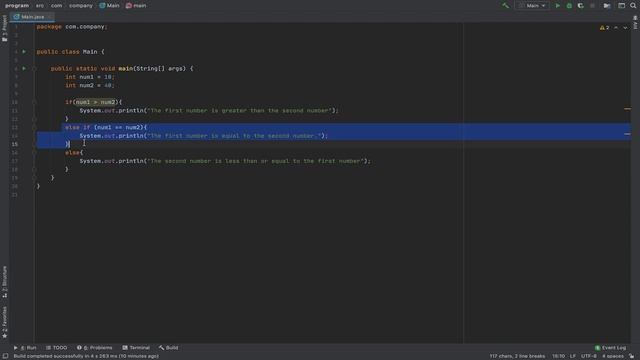This screenshot has height=360, width=640.
Task: Open the UTF-8 file encoding selector
Action: [589, 356]
